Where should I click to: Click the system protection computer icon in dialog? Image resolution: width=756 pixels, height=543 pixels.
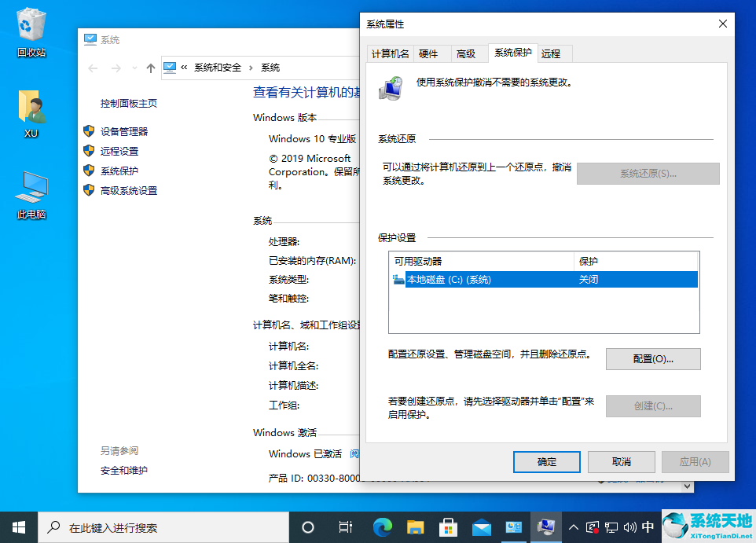point(391,88)
